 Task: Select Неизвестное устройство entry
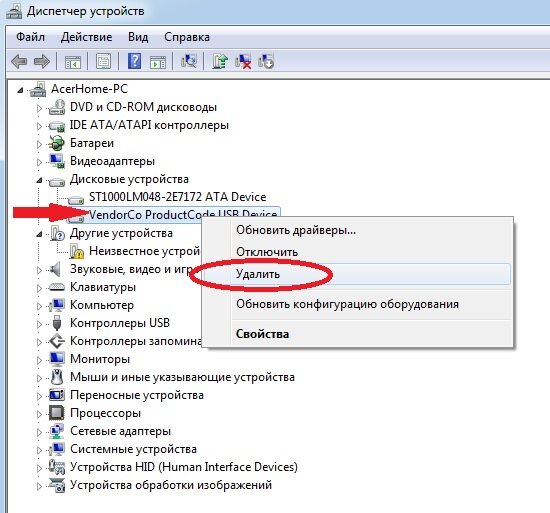pos(145,251)
